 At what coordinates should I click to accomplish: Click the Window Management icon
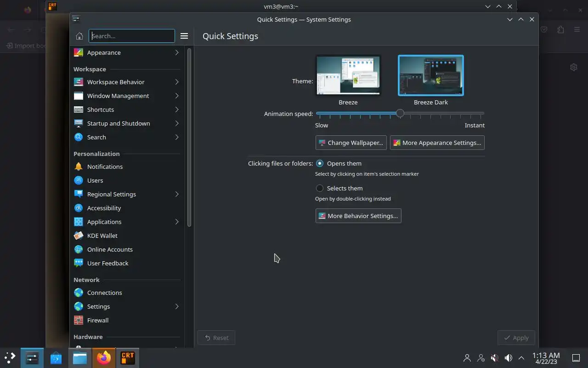(79, 96)
